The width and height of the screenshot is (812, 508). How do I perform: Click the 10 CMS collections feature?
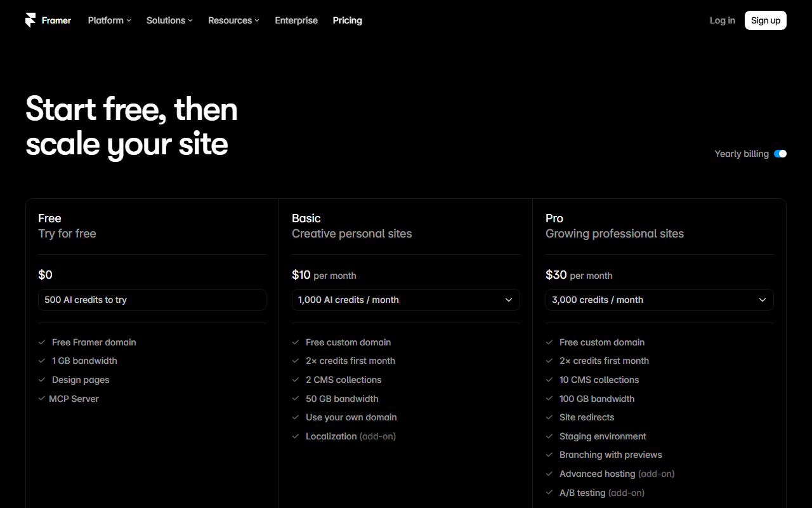599,380
